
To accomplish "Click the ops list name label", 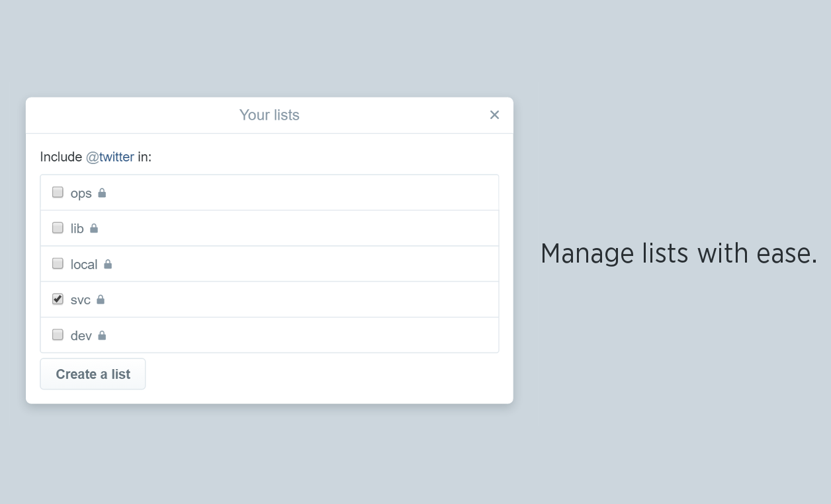I will point(81,193).
